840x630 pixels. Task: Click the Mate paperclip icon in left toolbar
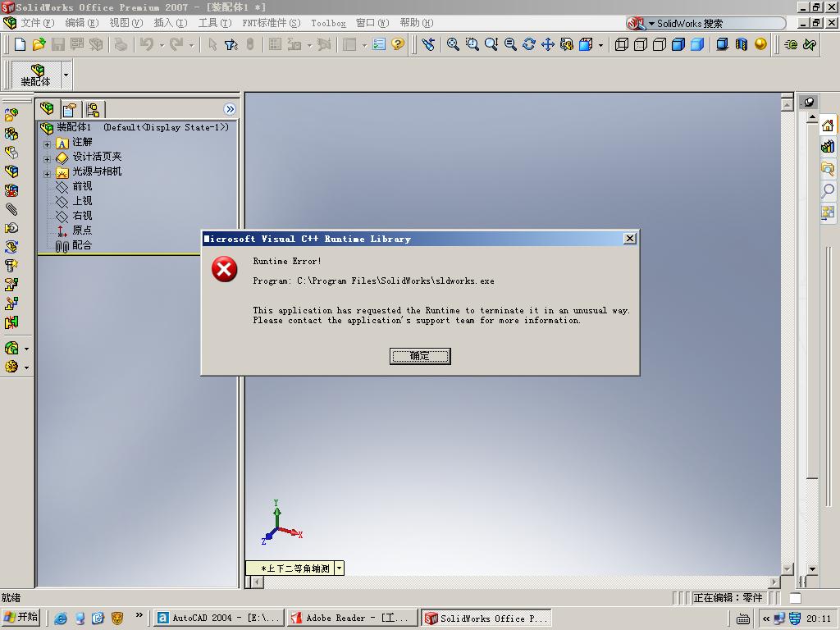tap(11, 209)
